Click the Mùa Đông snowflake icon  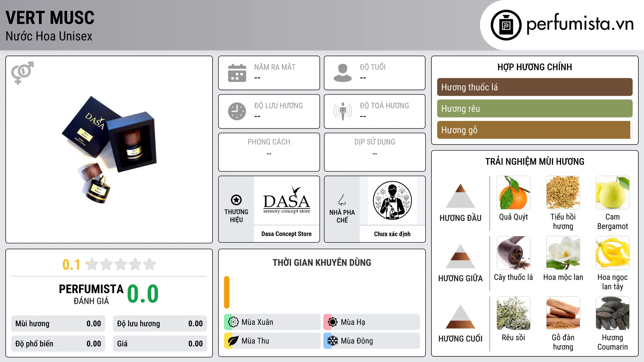pos(332,341)
